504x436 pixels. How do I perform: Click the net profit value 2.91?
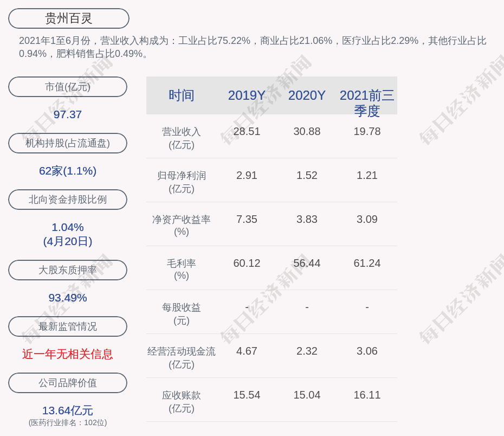[x=247, y=175]
